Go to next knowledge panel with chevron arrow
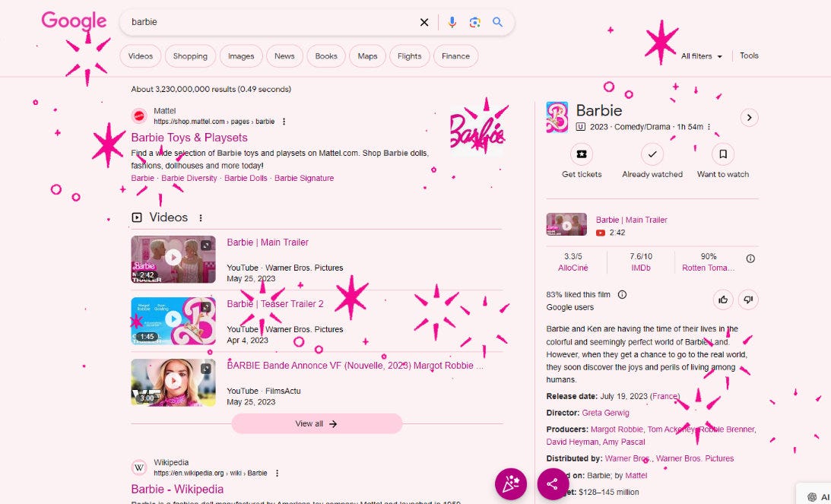 749,118
